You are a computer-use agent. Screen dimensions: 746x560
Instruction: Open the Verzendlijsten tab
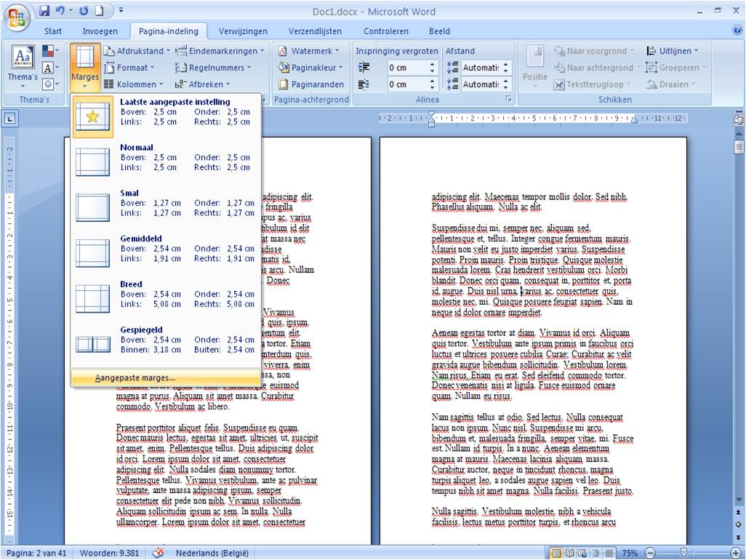coord(315,31)
